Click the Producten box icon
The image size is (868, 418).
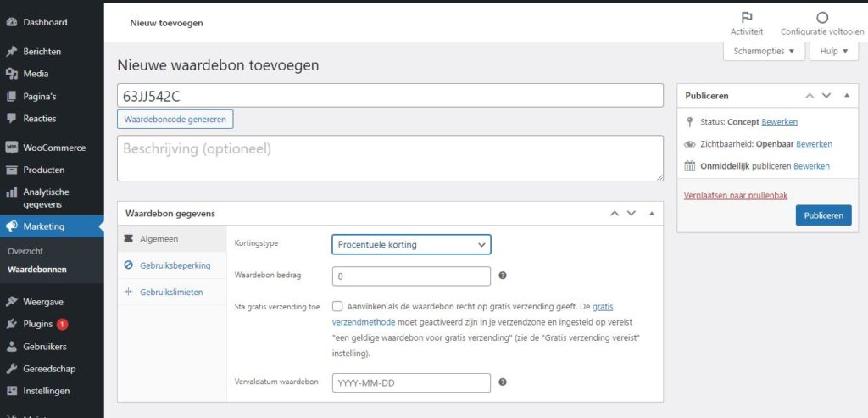[x=11, y=170]
